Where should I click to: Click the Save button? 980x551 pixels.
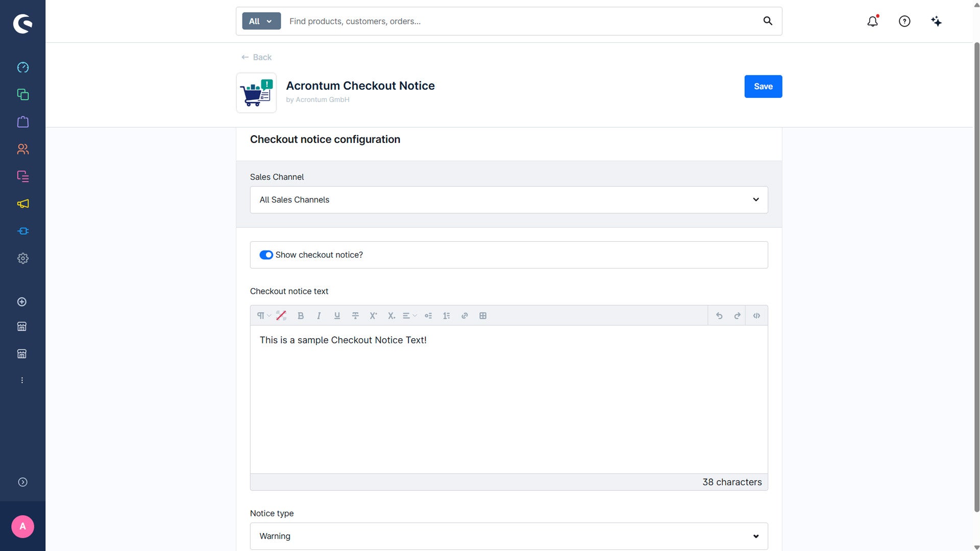point(763,87)
